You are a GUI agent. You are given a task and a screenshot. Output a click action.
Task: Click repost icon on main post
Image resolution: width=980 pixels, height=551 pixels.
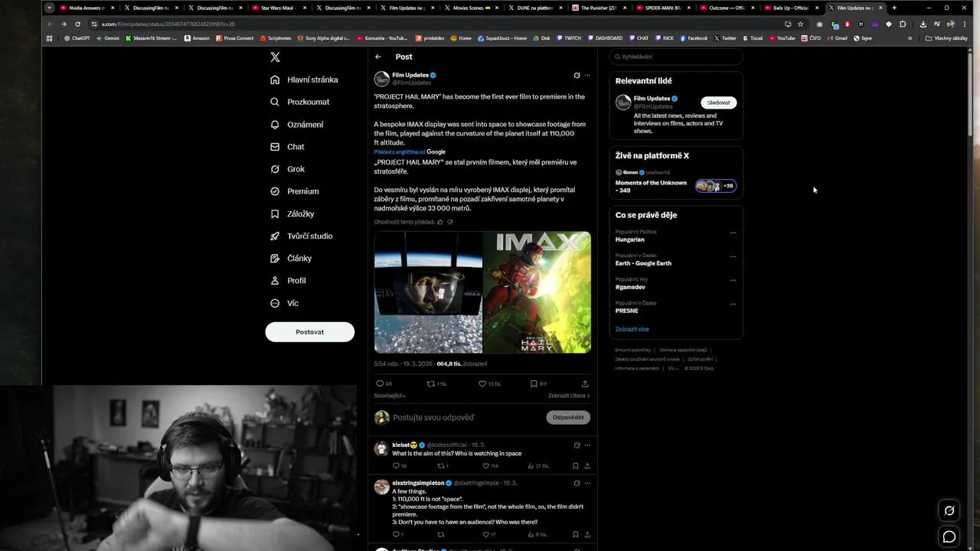(x=436, y=383)
